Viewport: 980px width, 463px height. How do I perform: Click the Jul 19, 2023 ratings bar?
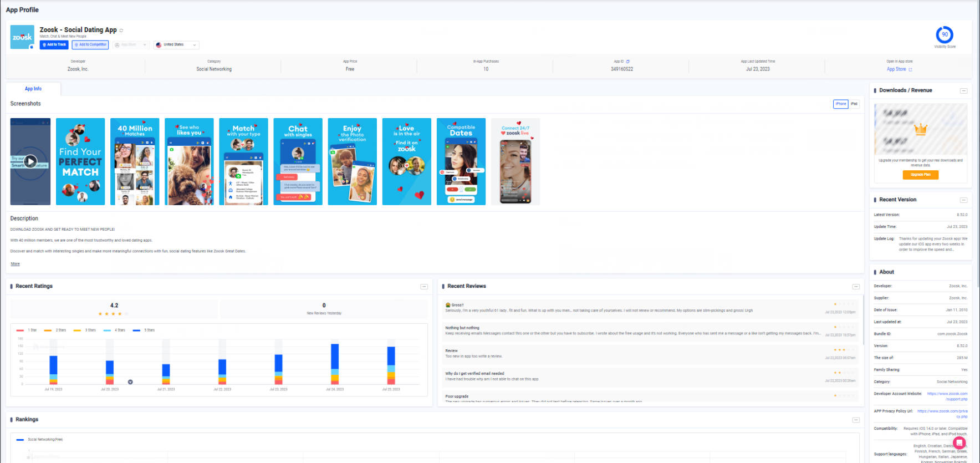53,370
